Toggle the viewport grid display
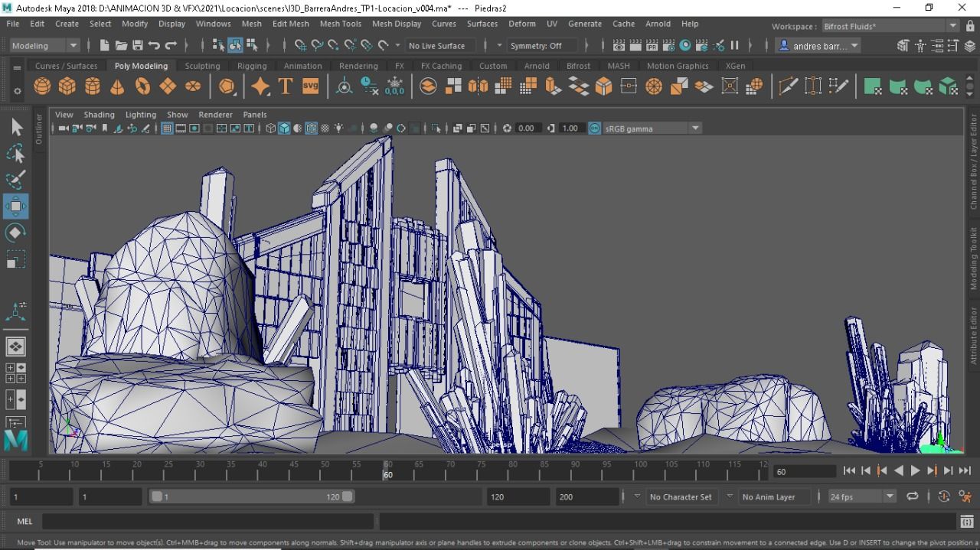Image resolution: width=980 pixels, height=550 pixels. tap(166, 129)
